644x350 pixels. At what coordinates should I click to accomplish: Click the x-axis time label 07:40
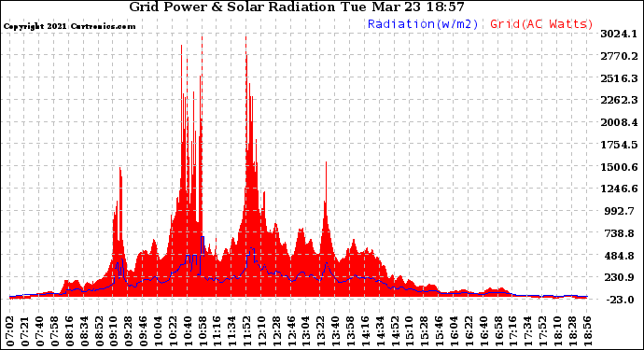pyautogui.click(x=40, y=331)
